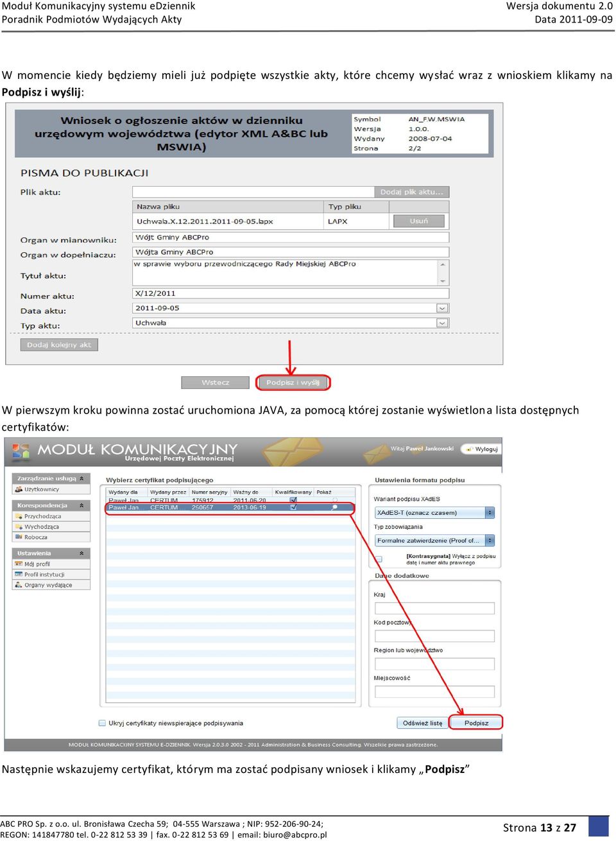This screenshot has height=841, width=616.
Task: Show certificate details for serial 175912
Action: (334, 500)
